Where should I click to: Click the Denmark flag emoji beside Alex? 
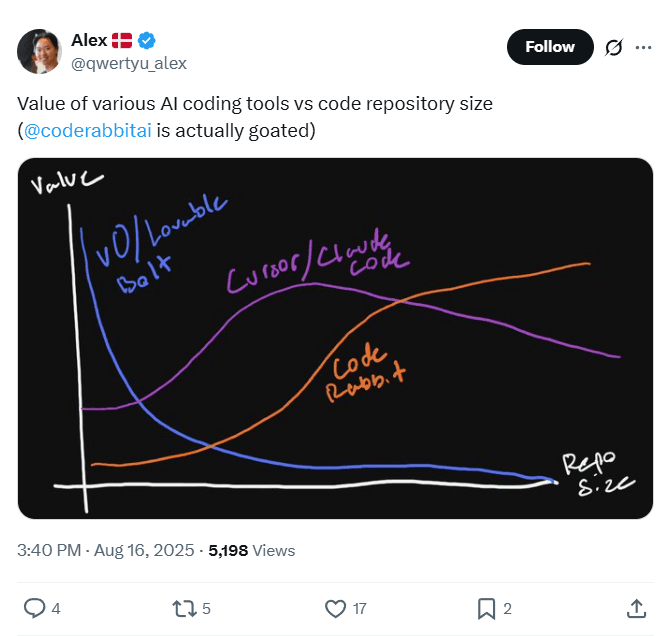(122, 40)
